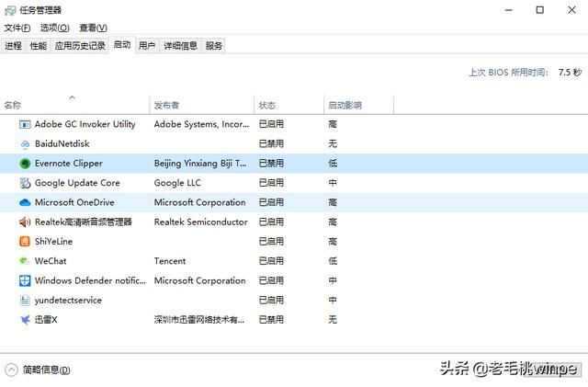The height and width of the screenshot is (387, 588).
Task: Switch to the 性能 tab
Action: pyautogui.click(x=39, y=46)
